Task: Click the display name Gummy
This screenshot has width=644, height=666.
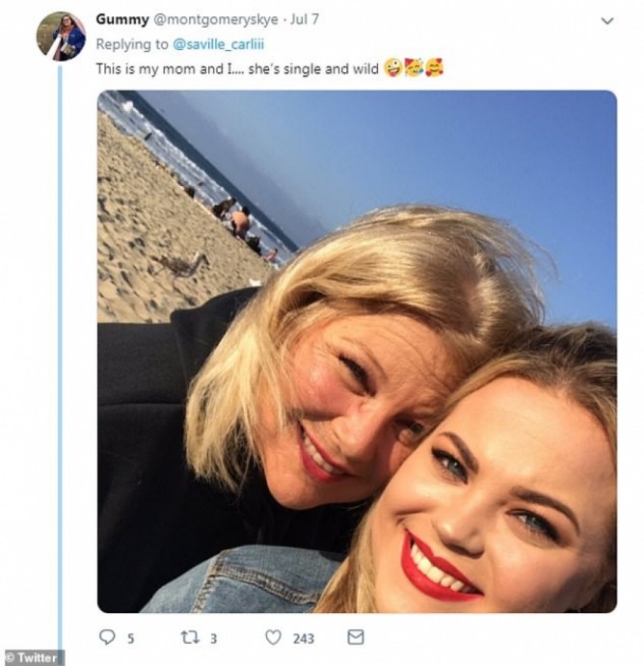Action: coord(120,19)
